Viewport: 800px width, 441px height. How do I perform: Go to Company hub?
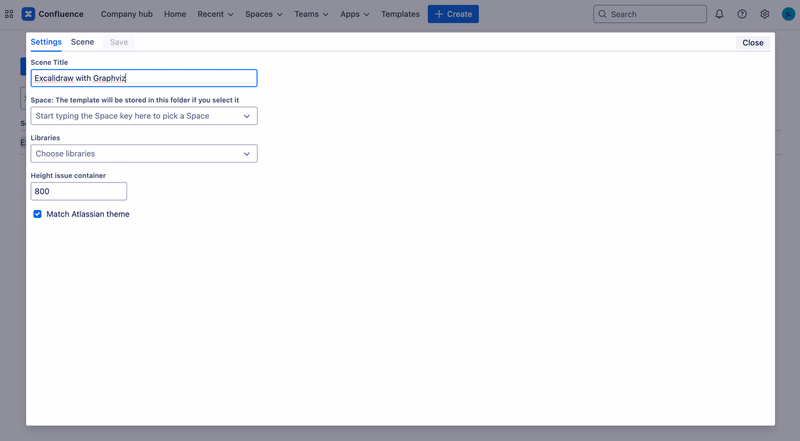point(127,14)
